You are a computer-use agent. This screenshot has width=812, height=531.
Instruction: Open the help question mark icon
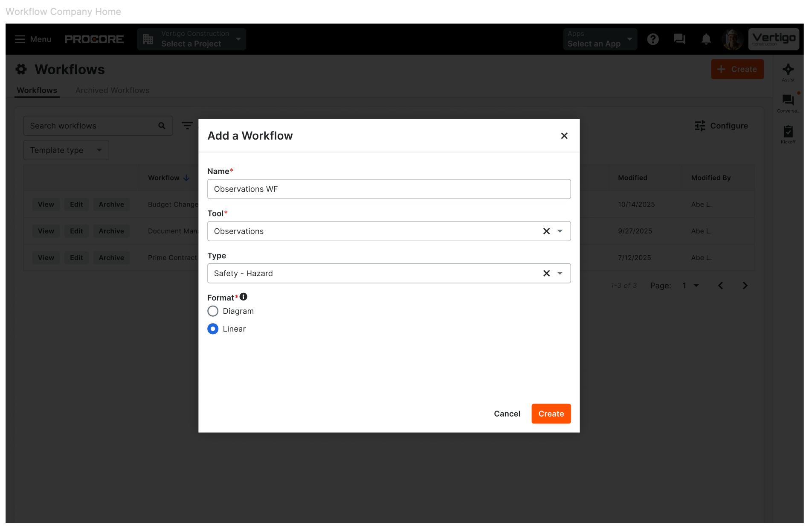[653, 39]
